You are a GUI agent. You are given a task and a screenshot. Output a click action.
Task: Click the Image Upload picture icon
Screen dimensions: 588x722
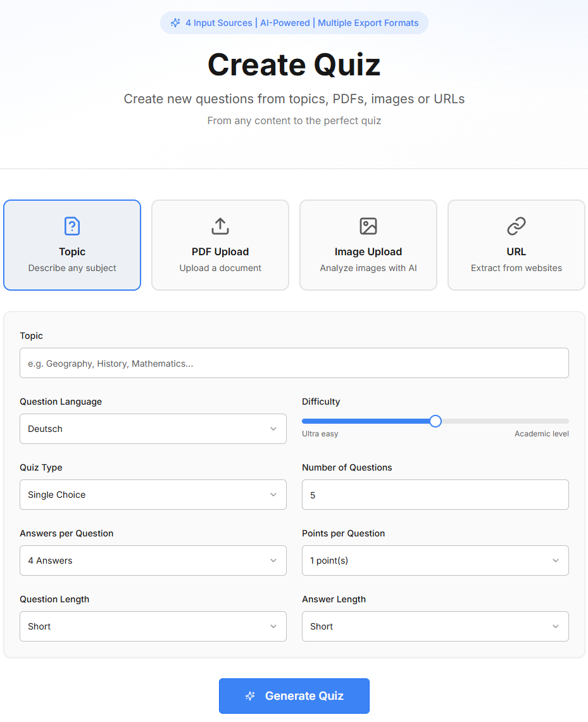[368, 226]
